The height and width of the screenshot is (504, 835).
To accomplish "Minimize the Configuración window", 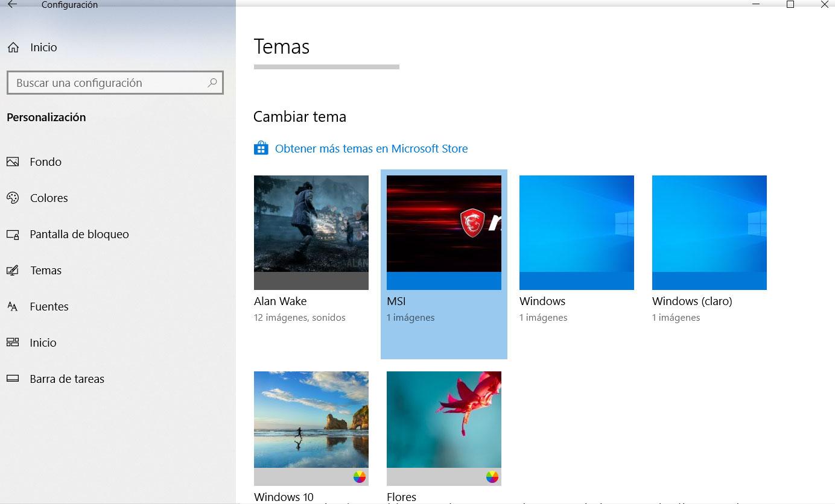I will pos(756,5).
